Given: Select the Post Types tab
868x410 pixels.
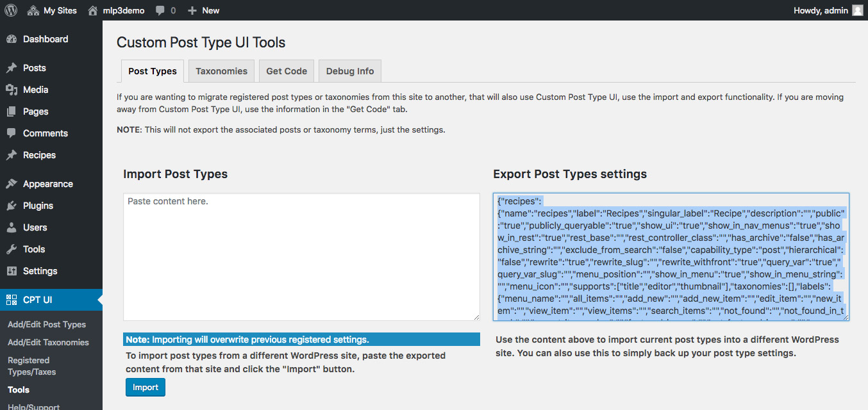Looking at the screenshot, I should tap(153, 71).
